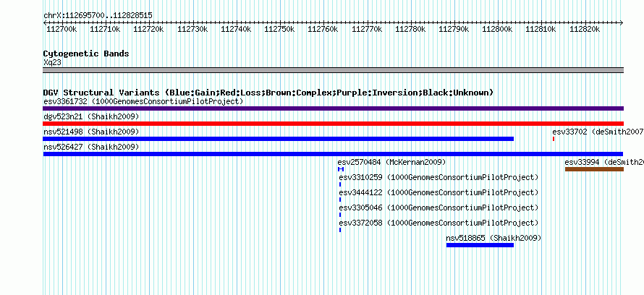Click the ruler's right arrowhead
Image resolution: width=644 pixels, height=295 pixels.
(x=622, y=22)
